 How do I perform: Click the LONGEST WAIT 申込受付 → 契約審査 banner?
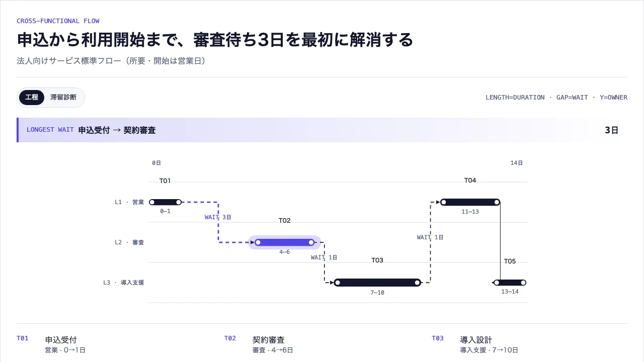click(x=322, y=130)
